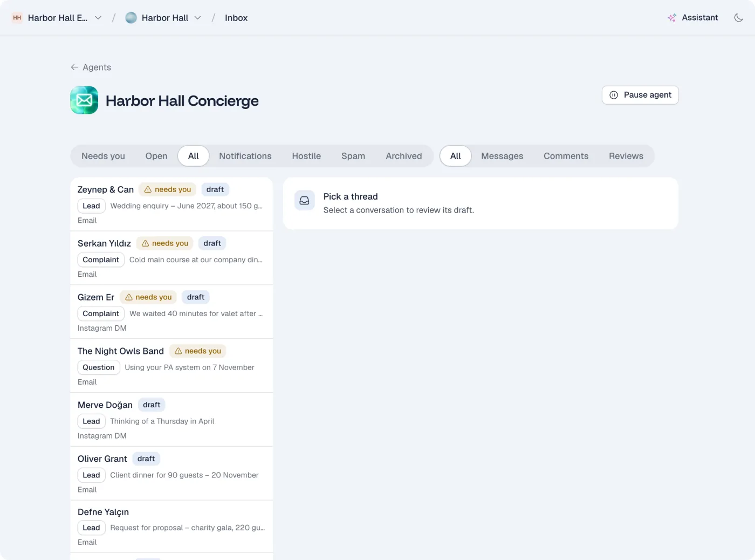Select the Needs you filter tab
The width and height of the screenshot is (755, 560).
[103, 156]
